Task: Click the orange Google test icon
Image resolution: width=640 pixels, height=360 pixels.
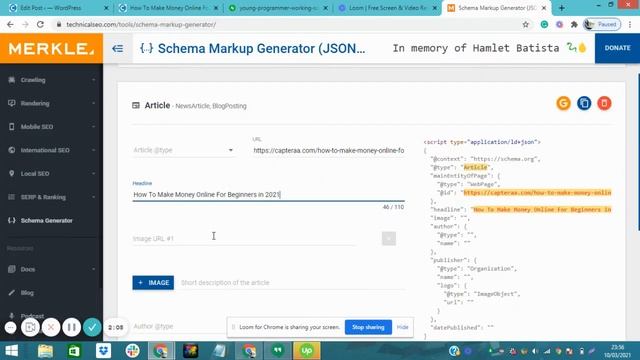Action: click(x=563, y=103)
